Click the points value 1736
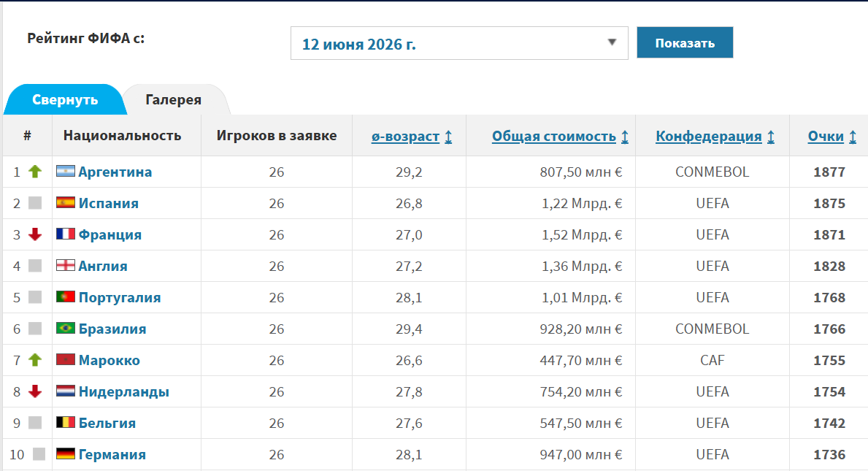The image size is (868, 471). click(x=829, y=454)
